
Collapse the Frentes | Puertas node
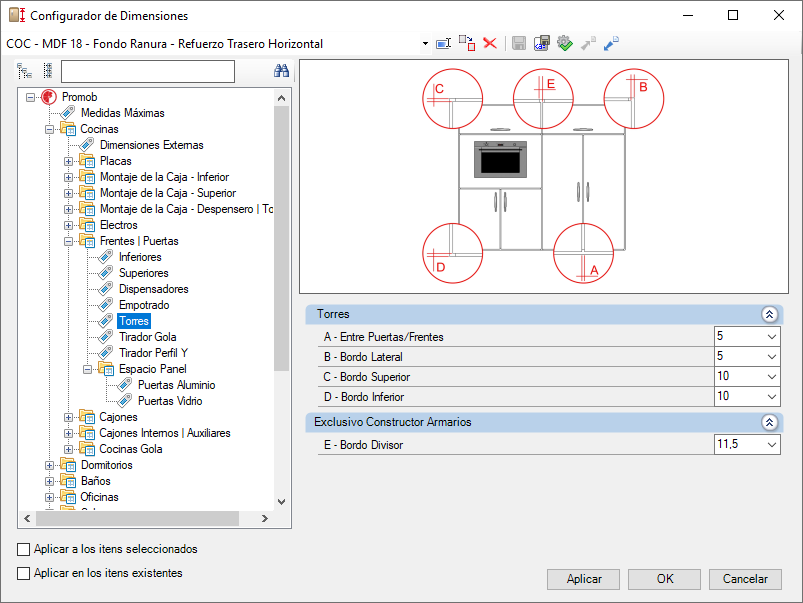pyautogui.click(x=68, y=241)
